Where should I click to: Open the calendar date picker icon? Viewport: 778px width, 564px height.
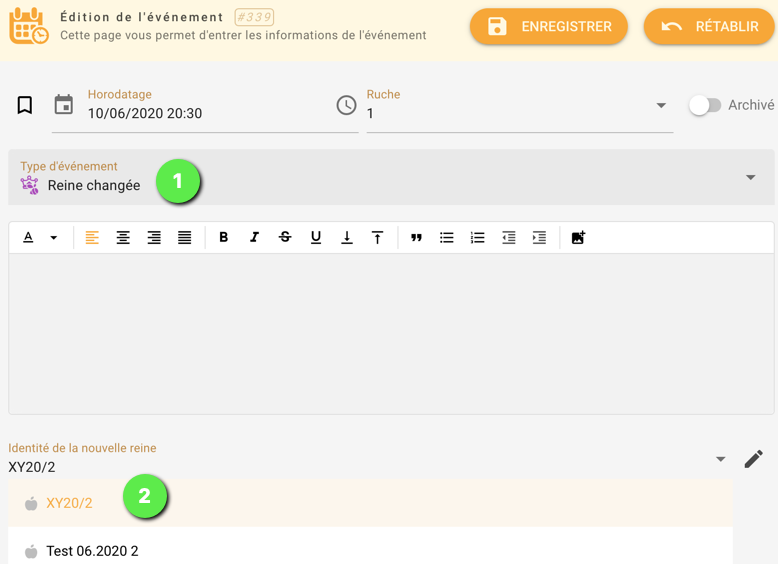[63, 105]
